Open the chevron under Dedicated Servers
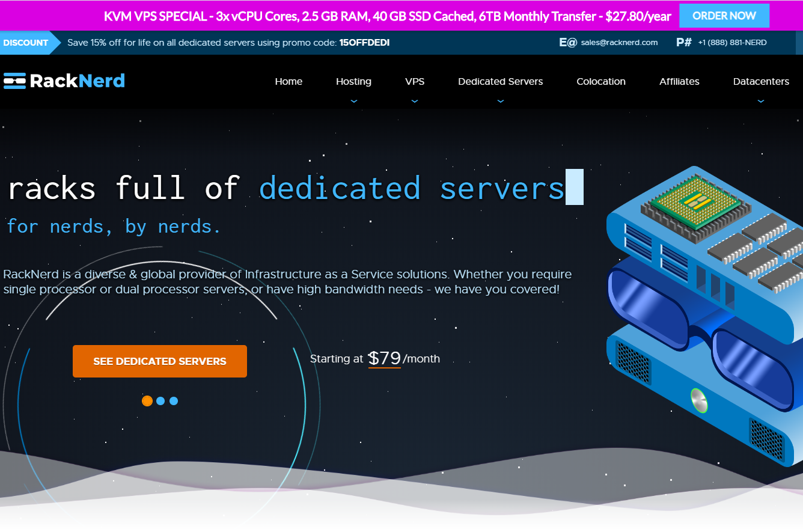 501,101
